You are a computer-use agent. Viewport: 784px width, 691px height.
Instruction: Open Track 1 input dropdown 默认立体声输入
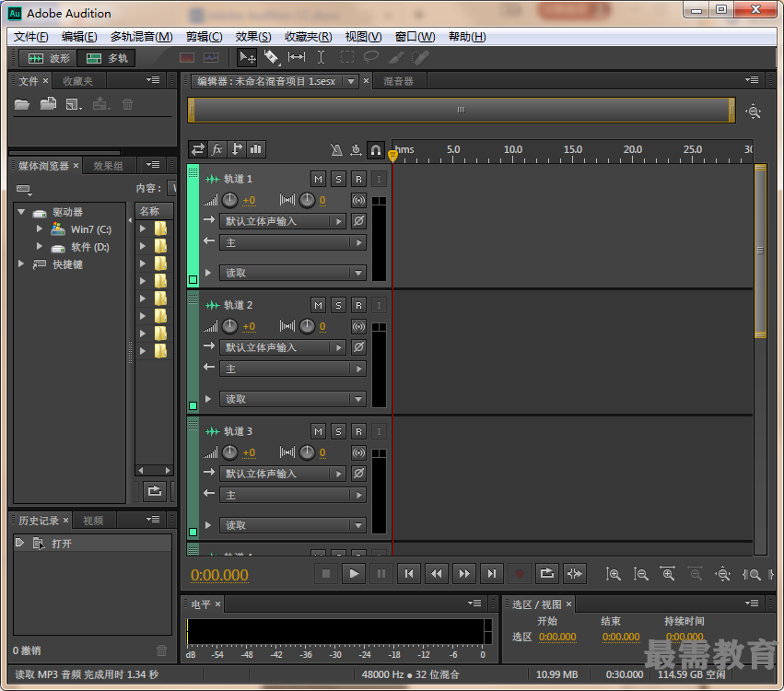click(283, 221)
